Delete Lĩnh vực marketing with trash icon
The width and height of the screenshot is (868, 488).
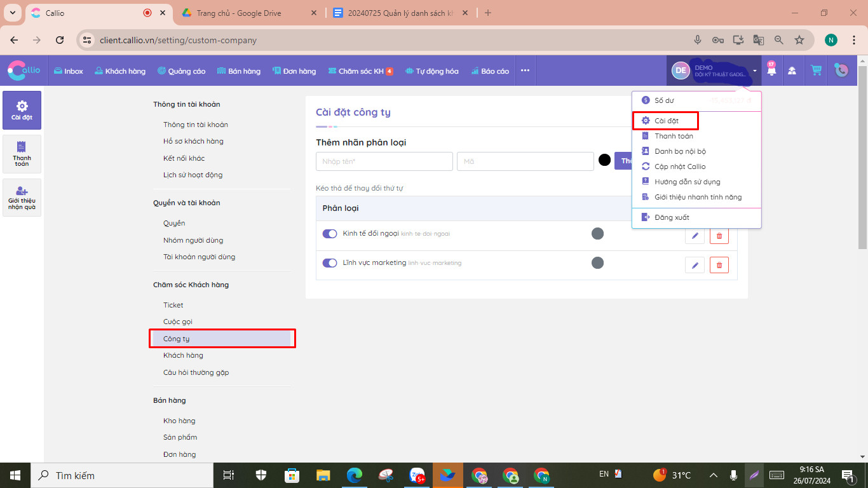point(719,265)
